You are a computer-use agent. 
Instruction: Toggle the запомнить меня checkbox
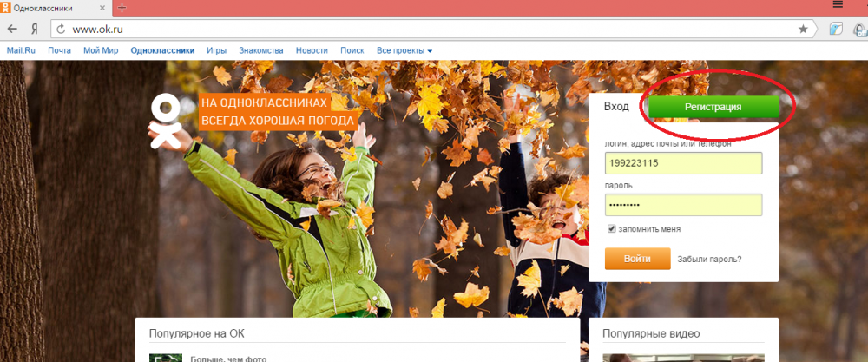coord(612,228)
